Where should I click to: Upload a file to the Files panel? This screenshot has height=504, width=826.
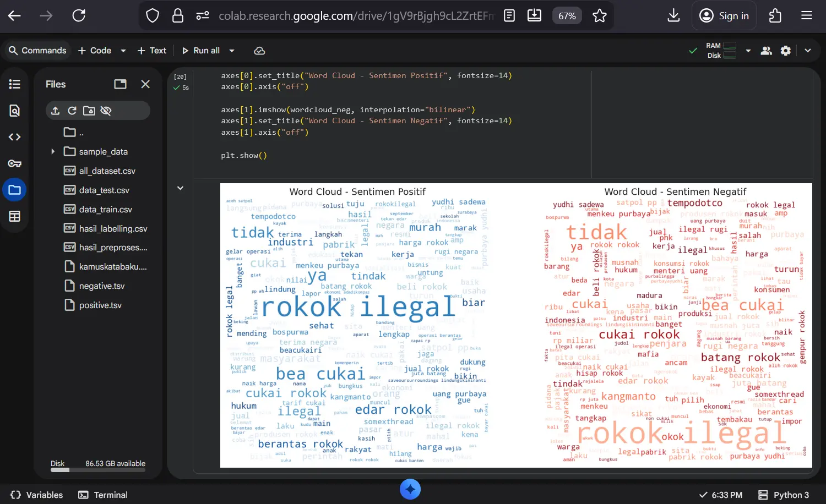pyautogui.click(x=55, y=110)
